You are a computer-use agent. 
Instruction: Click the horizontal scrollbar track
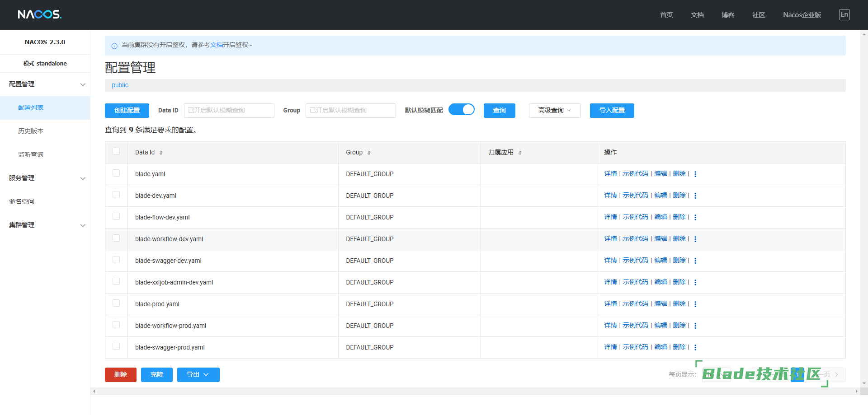pos(475,392)
